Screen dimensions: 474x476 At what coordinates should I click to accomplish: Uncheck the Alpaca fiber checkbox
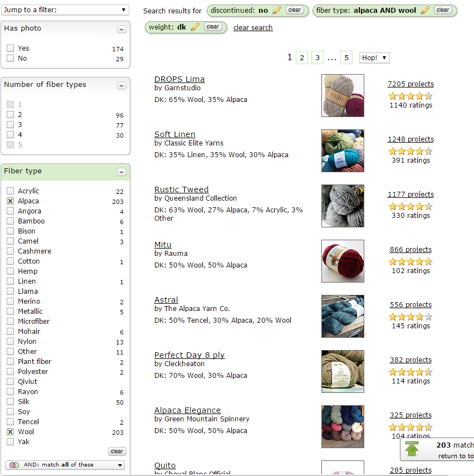click(x=11, y=201)
